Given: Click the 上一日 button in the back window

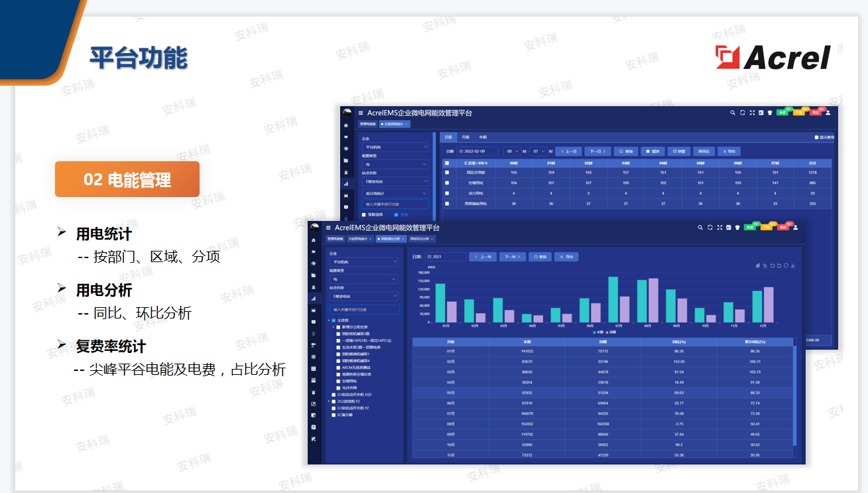Looking at the screenshot, I should [x=568, y=151].
